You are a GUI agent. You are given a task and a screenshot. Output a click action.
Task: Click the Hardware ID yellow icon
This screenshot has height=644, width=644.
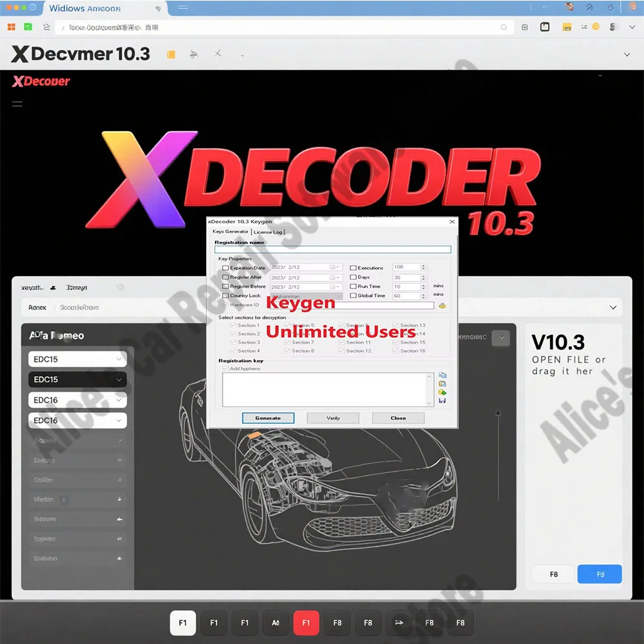click(x=442, y=305)
